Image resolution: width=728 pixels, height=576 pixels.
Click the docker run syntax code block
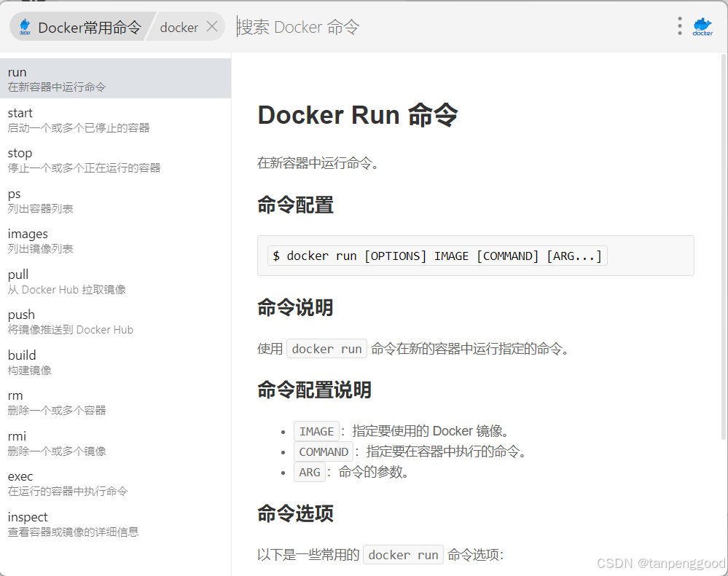(475, 256)
